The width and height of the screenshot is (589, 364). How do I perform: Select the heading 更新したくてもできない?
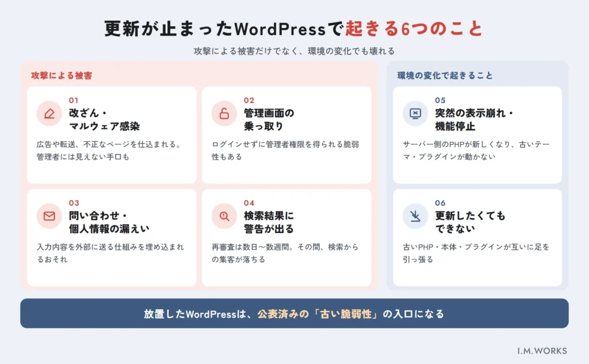470,222
